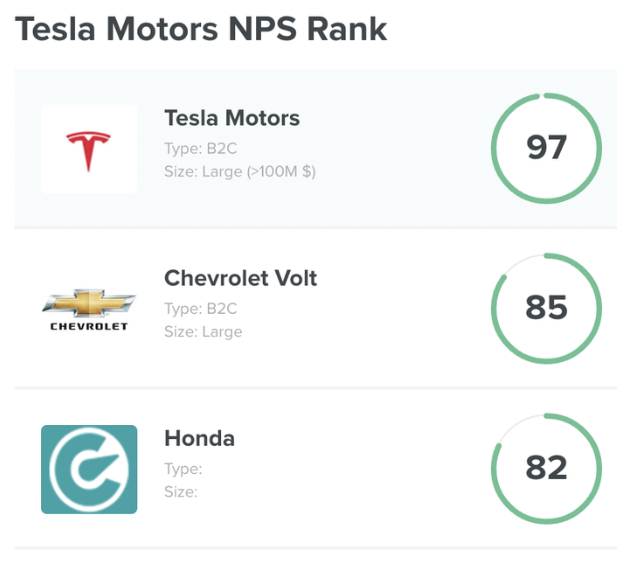This screenshot has width=636, height=562.
Task: Click Chevrolet Volt's Size: Large label
Action: 203,332
